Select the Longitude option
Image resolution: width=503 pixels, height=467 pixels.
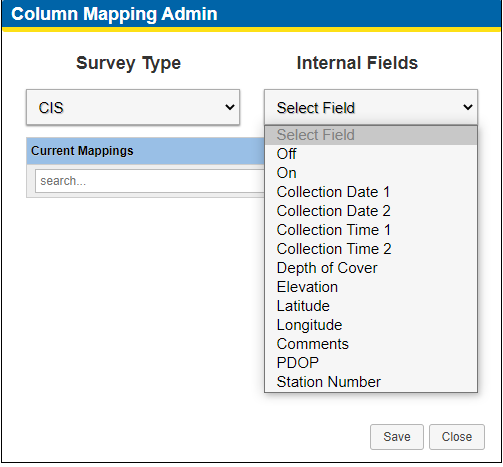(x=371, y=325)
